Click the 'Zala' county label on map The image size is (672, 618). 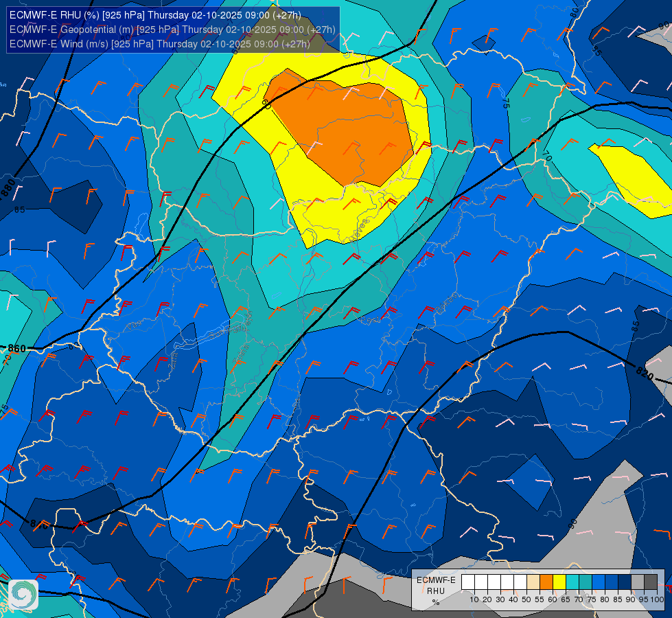[173, 360]
